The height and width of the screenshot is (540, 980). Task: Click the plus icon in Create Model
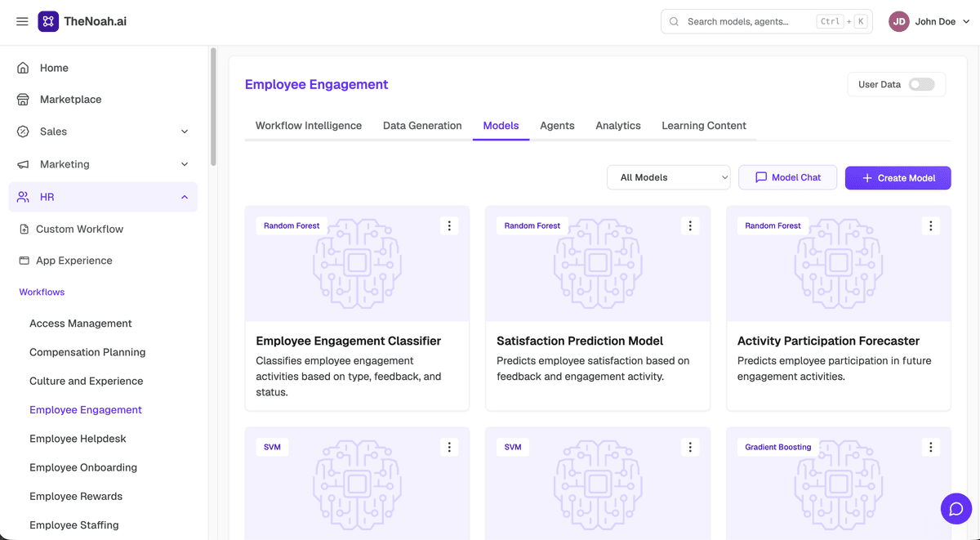point(867,178)
